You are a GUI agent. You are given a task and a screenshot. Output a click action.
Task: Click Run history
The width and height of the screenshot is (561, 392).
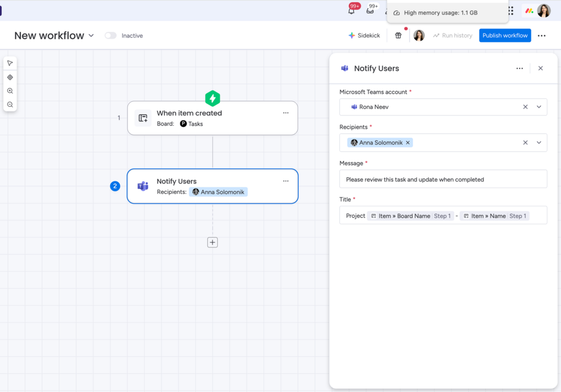[452, 35]
